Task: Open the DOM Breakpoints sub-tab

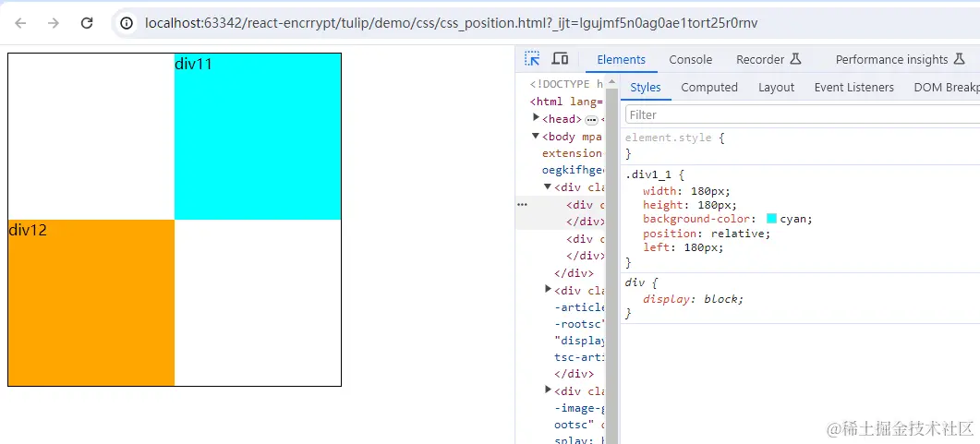Action: tap(947, 88)
